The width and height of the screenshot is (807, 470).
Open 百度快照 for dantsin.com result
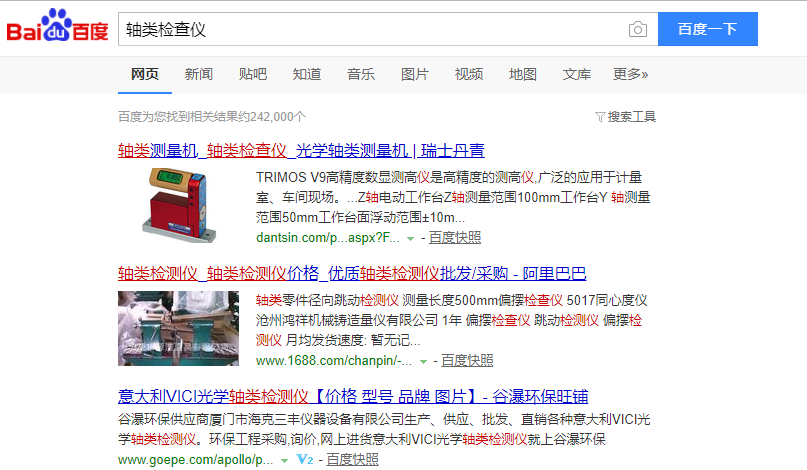(x=455, y=237)
